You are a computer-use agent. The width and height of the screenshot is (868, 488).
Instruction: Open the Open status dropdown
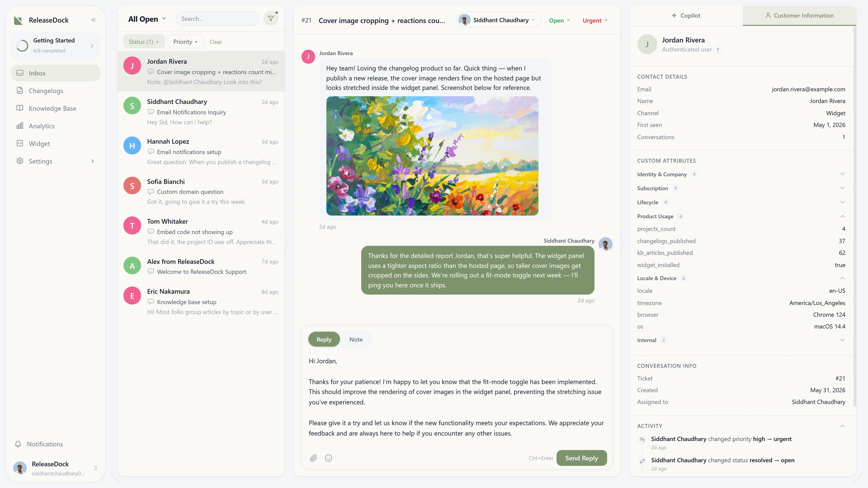[559, 21]
